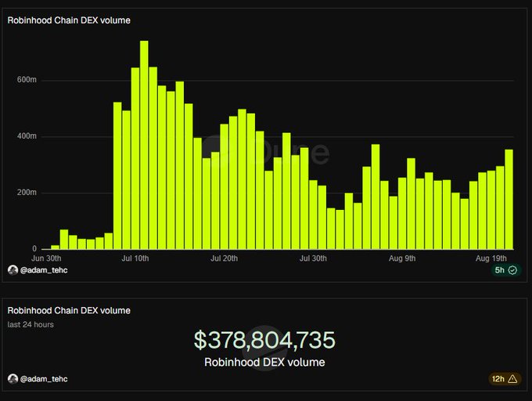Viewport: 532px width, 401px height.
Task: Click the Jul 30th x-axis label
Action: coord(313,258)
